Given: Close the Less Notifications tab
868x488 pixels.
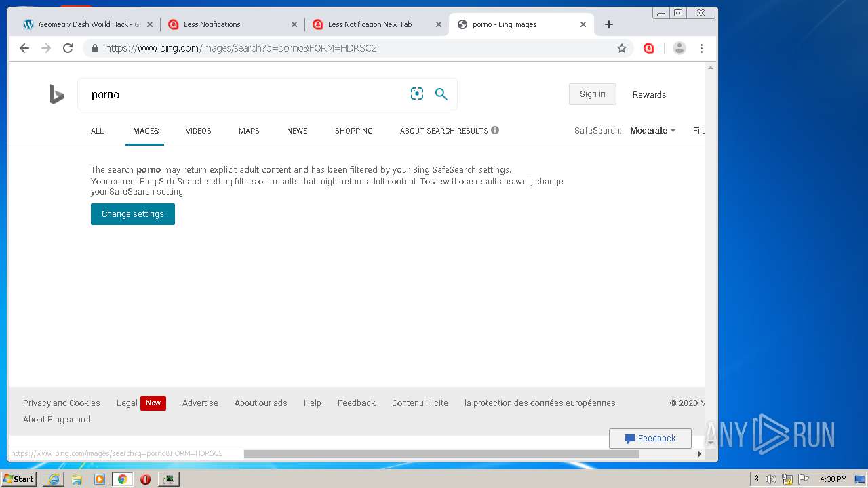Looking at the screenshot, I should point(294,24).
